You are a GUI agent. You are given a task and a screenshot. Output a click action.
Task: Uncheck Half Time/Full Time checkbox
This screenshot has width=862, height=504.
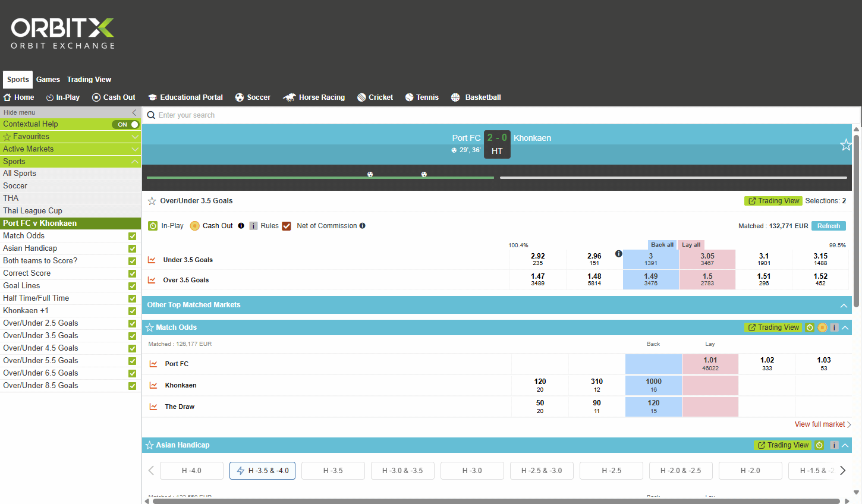pos(133,298)
